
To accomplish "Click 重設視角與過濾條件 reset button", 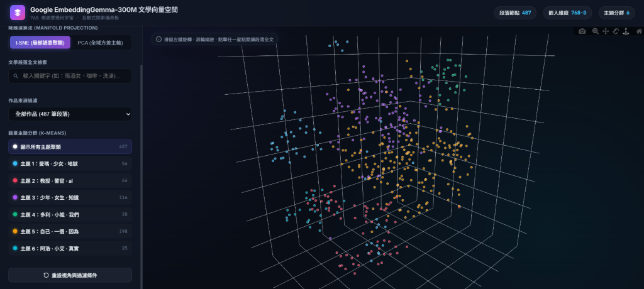I will tap(70, 275).
